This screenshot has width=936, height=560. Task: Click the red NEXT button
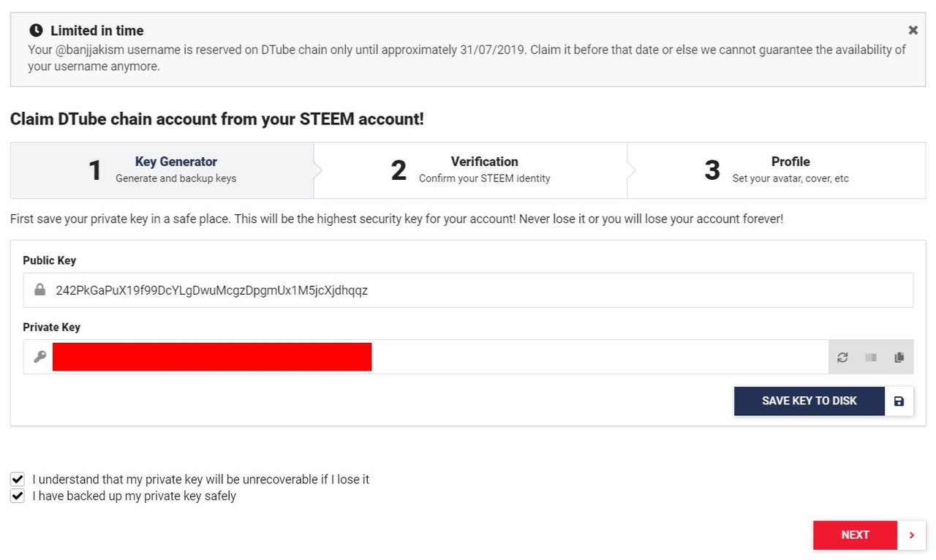pos(855,535)
